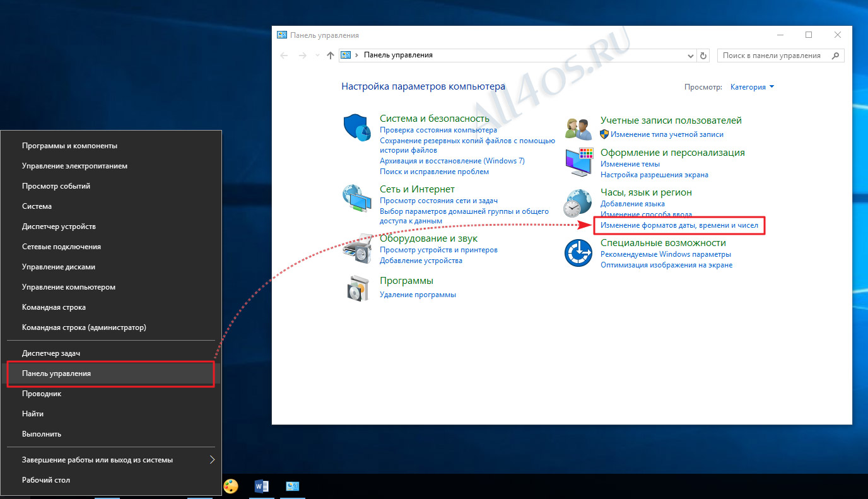
Task: Click Оптимизация изображения на экране link
Action: pos(666,265)
